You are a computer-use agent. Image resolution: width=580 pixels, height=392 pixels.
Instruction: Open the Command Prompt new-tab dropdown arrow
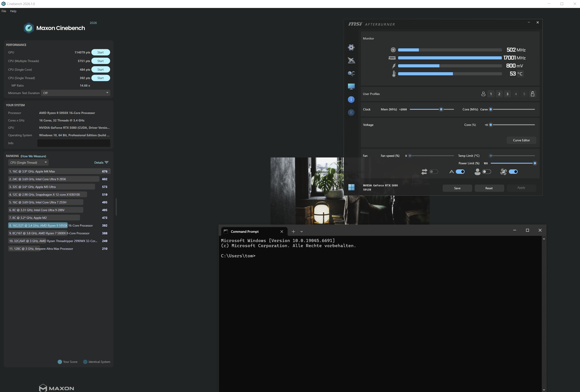[301, 232]
